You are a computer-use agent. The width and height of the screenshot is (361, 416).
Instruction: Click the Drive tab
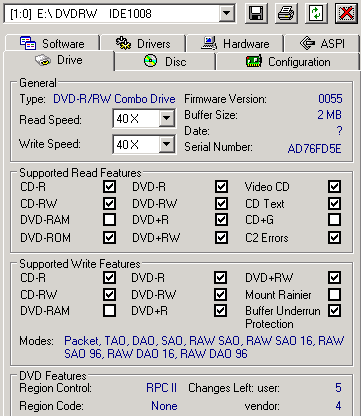[59, 60]
